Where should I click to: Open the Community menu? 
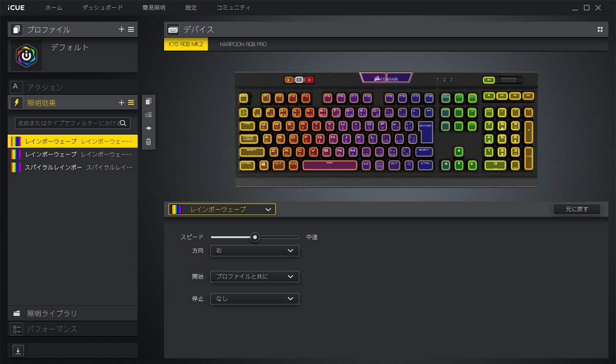(x=234, y=8)
